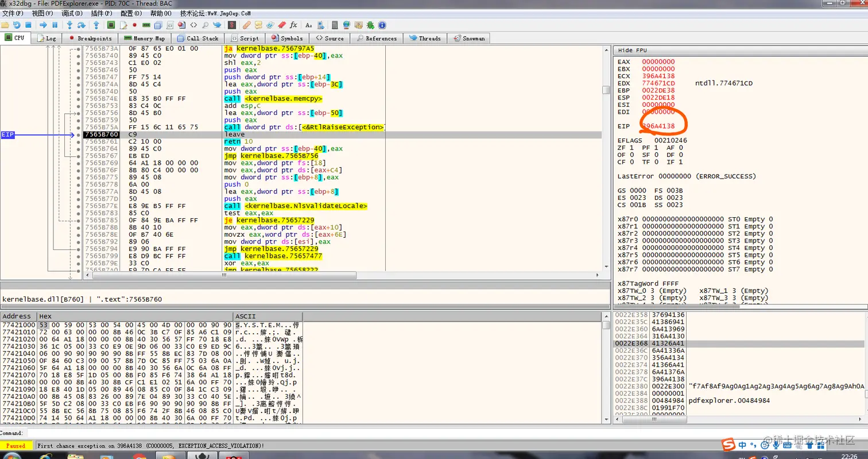Click the EBP register value 0022DE38
Viewport: 868px width, 459px height.
coord(658,90)
